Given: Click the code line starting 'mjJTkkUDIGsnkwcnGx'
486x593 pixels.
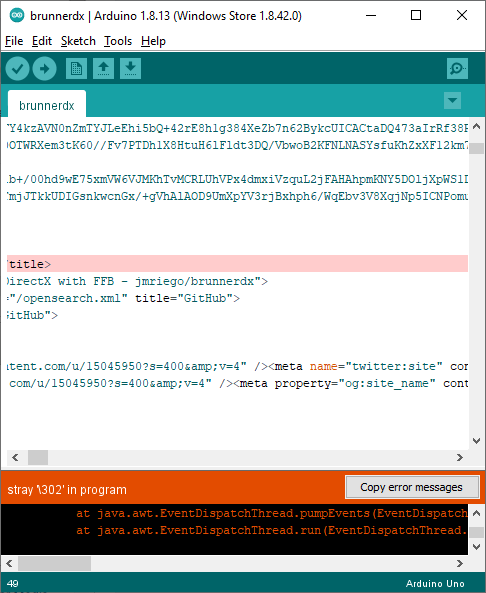Looking at the screenshot, I should click(x=238, y=196).
